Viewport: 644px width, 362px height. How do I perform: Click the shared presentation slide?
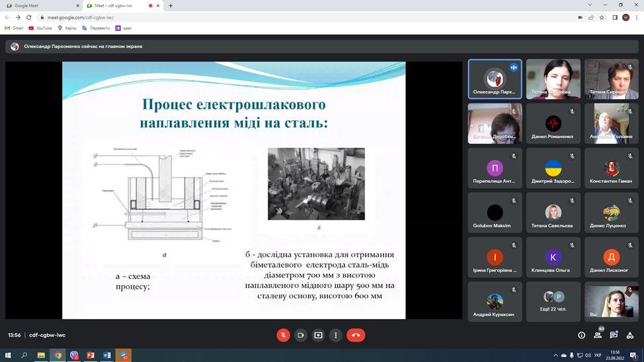pos(233,190)
